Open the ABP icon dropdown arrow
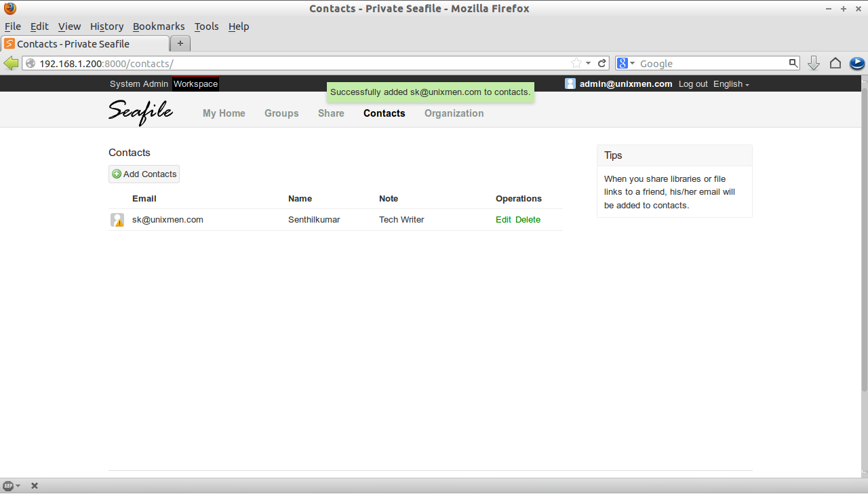The width and height of the screenshot is (868, 494). click(18, 486)
